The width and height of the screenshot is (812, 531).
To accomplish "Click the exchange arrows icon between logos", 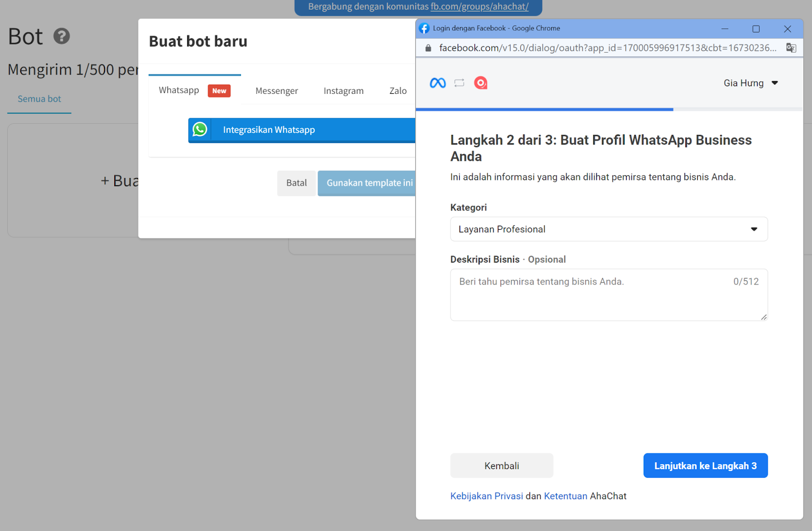I will 459,83.
